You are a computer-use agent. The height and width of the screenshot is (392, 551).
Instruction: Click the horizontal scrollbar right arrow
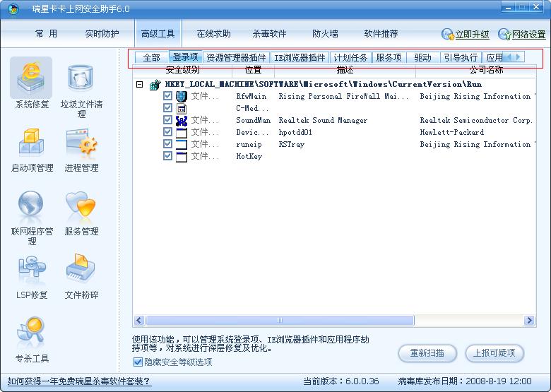(x=529, y=321)
